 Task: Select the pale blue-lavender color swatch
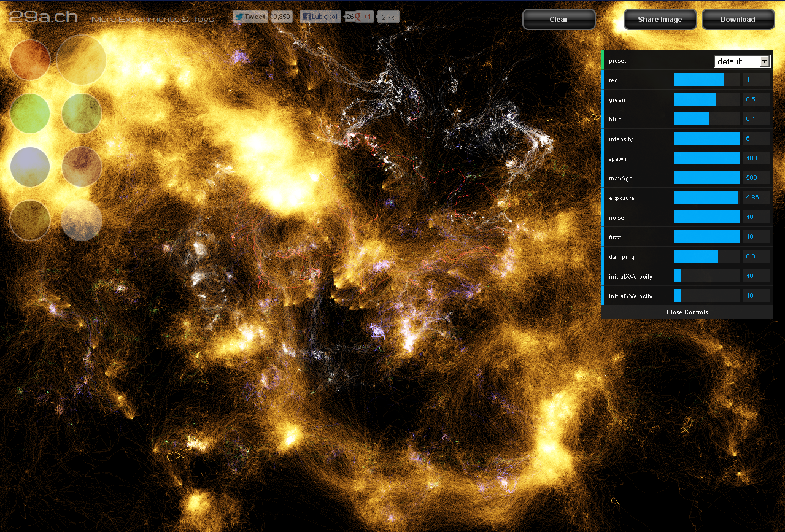tap(30, 167)
